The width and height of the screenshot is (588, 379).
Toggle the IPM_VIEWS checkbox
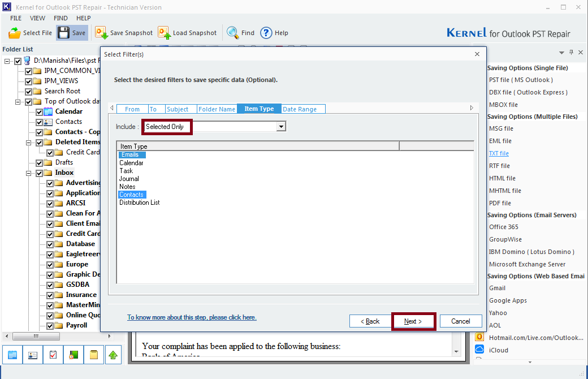(x=28, y=81)
